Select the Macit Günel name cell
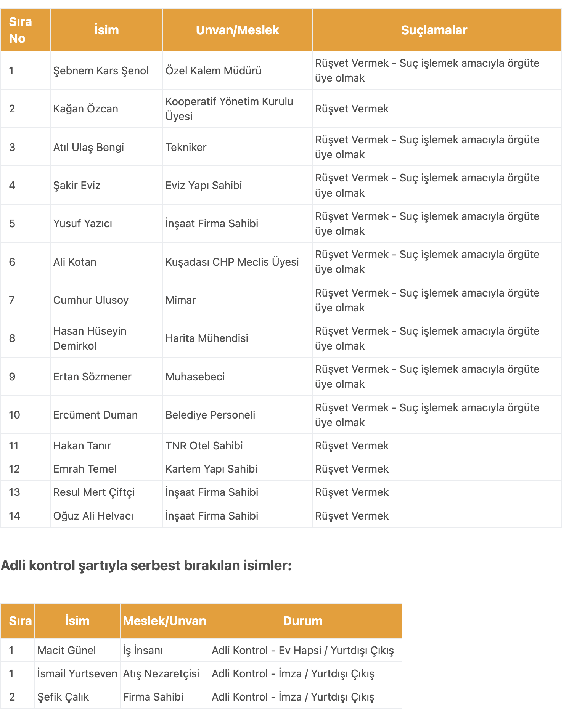Image resolution: width=569 pixels, height=728 pixels. point(77,650)
